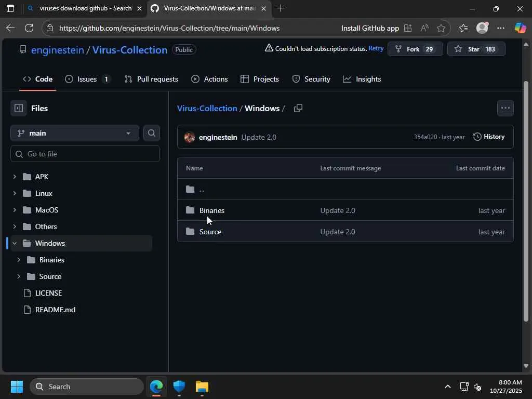Open Source folder in file list
The image size is (532, 399).
coord(210,232)
